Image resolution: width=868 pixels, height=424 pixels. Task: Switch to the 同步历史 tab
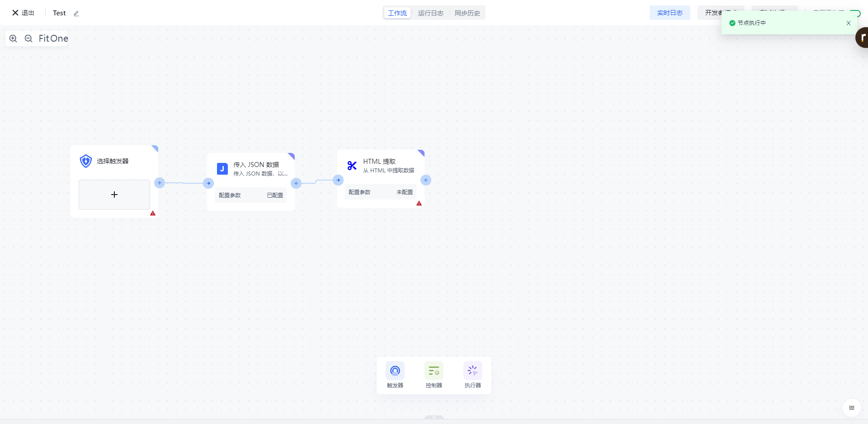coord(467,13)
